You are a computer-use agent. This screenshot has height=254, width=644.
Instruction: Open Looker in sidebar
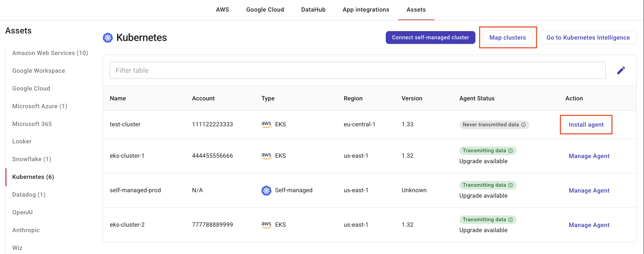(x=22, y=141)
